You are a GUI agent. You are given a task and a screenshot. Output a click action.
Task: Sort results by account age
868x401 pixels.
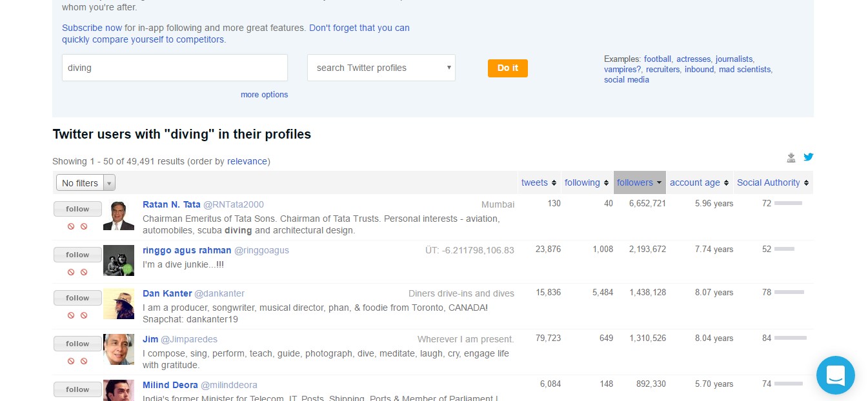click(700, 182)
